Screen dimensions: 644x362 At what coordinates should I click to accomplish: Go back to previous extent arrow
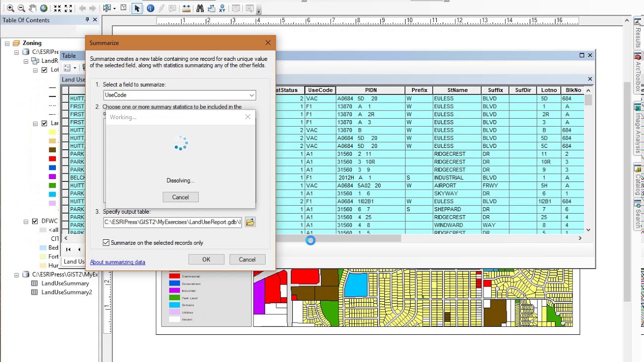pyautogui.click(x=82, y=9)
